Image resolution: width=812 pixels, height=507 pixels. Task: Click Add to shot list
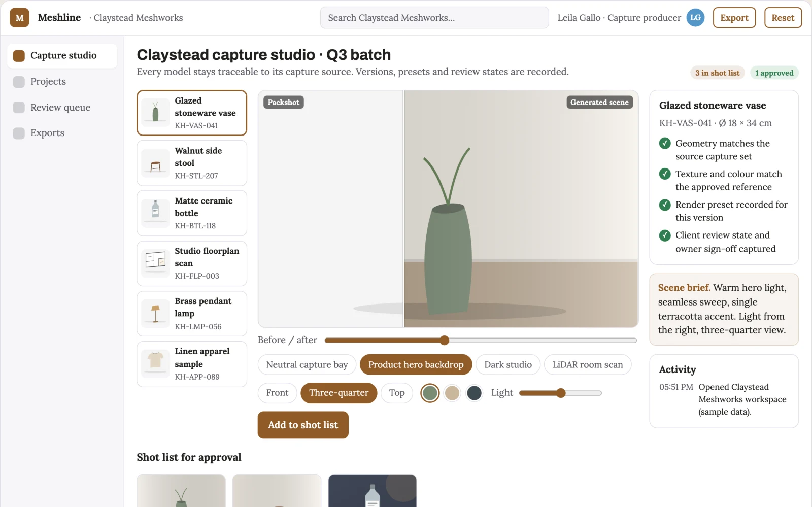tap(303, 425)
